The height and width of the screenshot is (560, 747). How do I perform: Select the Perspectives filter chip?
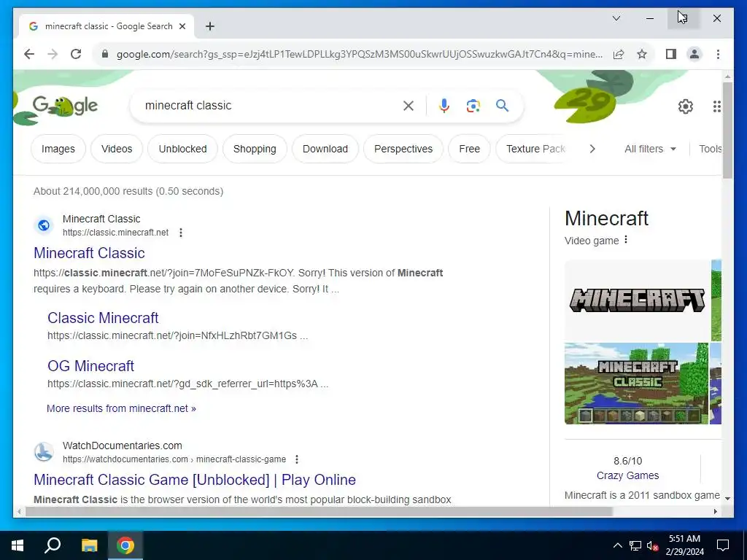[x=403, y=149]
